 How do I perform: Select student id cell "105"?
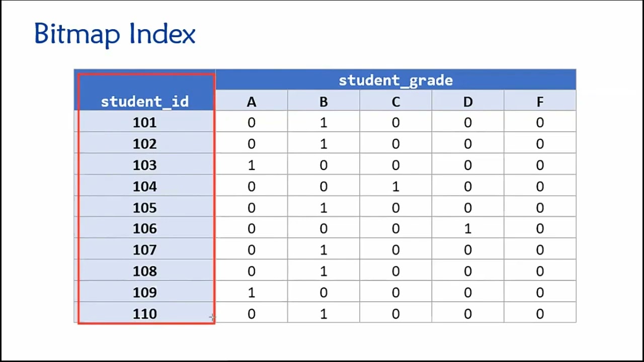coord(145,207)
